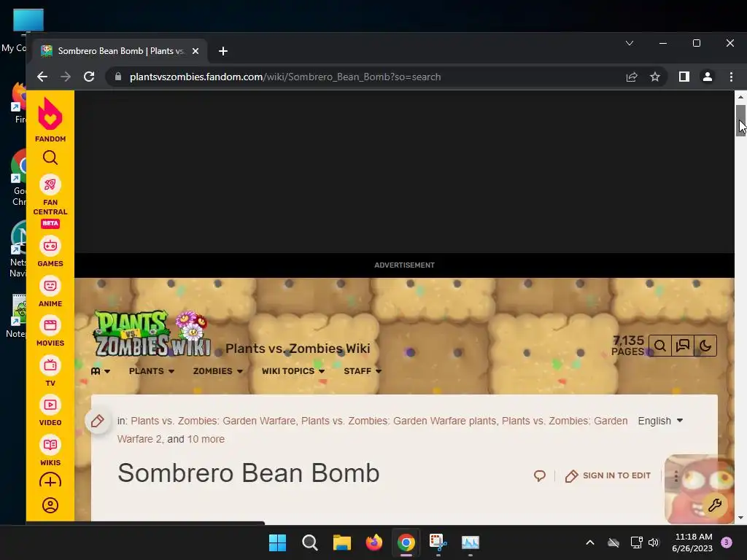Open File Explorer from the taskbar
747x560 pixels.
click(x=342, y=542)
